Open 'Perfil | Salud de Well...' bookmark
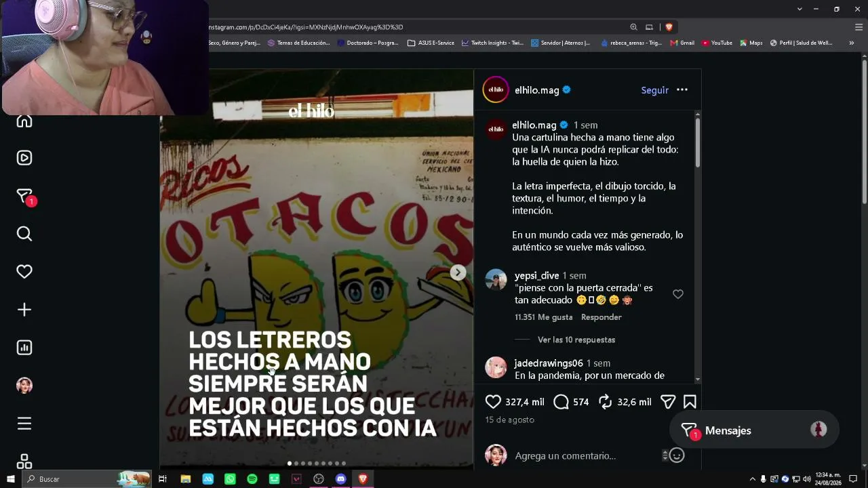 (802, 43)
